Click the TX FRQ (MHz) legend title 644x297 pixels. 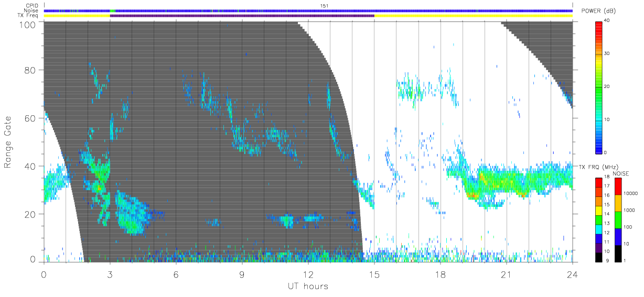597,167
